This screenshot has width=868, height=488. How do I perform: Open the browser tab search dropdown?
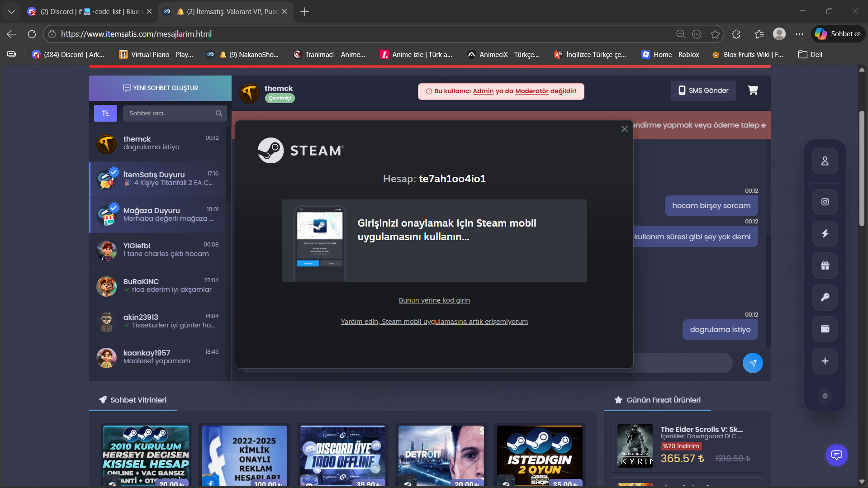pyautogui.click(x=11, y=11)
